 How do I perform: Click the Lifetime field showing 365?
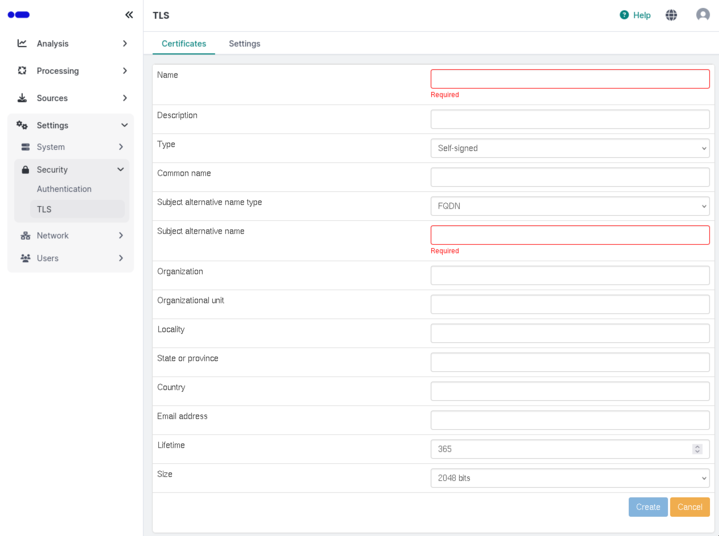(570, 448)
